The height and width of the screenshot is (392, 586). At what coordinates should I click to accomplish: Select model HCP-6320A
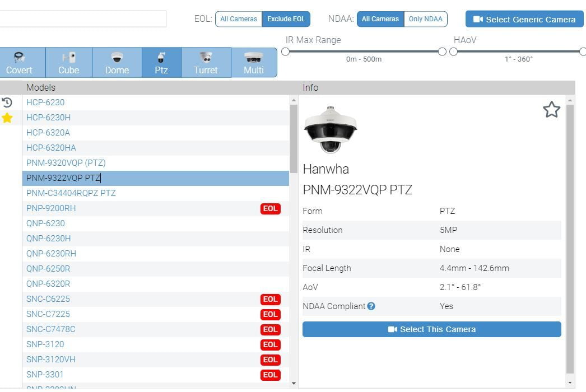coord(156,133)
